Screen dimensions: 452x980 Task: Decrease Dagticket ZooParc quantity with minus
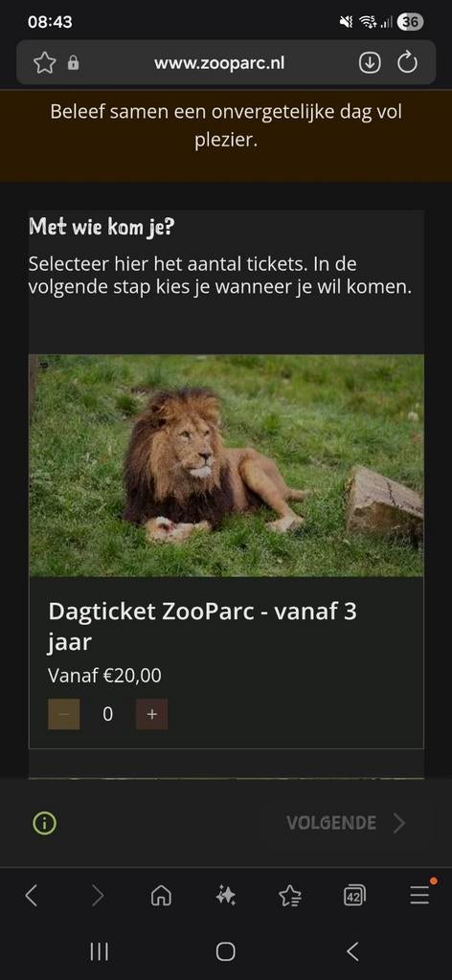point(64,714)
